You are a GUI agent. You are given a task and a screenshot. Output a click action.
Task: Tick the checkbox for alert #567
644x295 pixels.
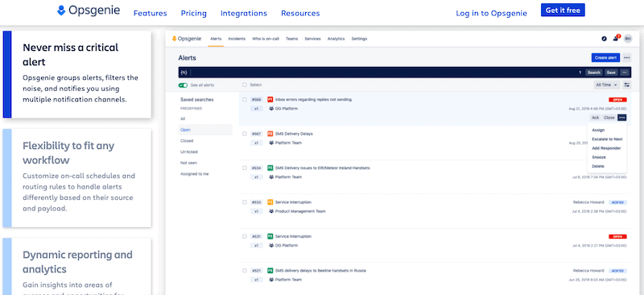(245, 134)
